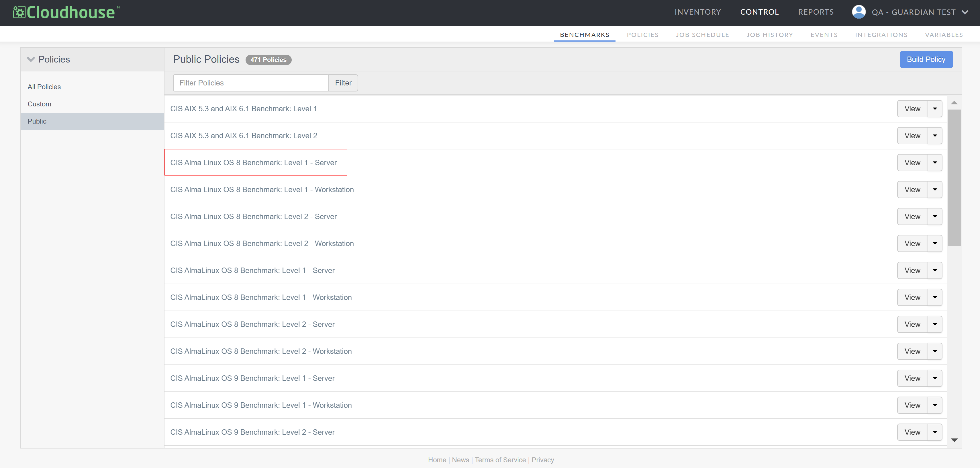Collapse the Policies sidebar panel
Viewport: 980px width, 468px height.
[31, 59]
